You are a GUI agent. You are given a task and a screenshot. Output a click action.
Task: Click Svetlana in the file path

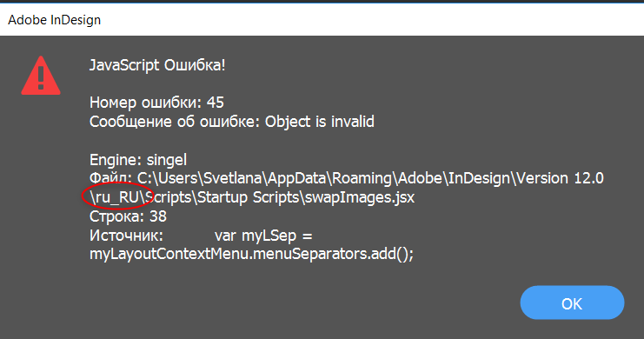(232, 178)
